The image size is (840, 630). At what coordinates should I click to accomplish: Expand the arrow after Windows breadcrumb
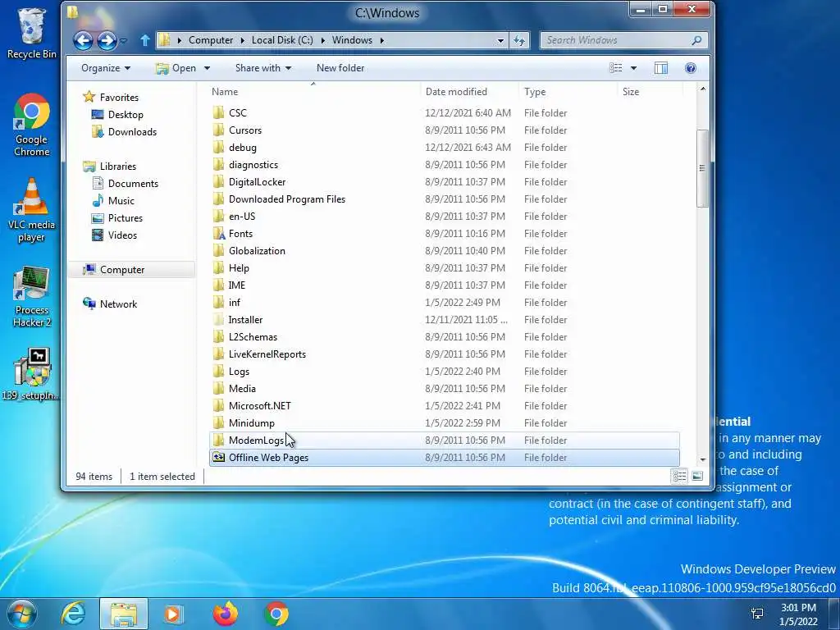click(382, 40)
